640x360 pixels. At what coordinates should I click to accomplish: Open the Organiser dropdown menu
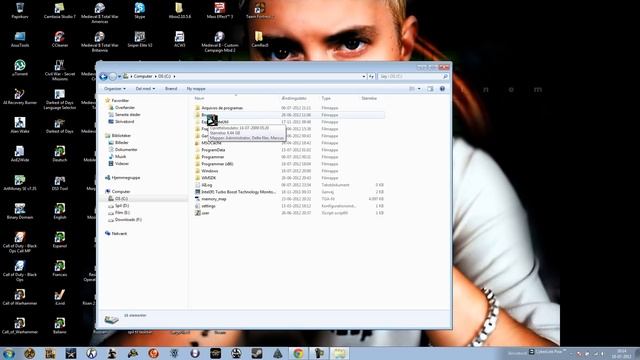(x=115, y=89)
